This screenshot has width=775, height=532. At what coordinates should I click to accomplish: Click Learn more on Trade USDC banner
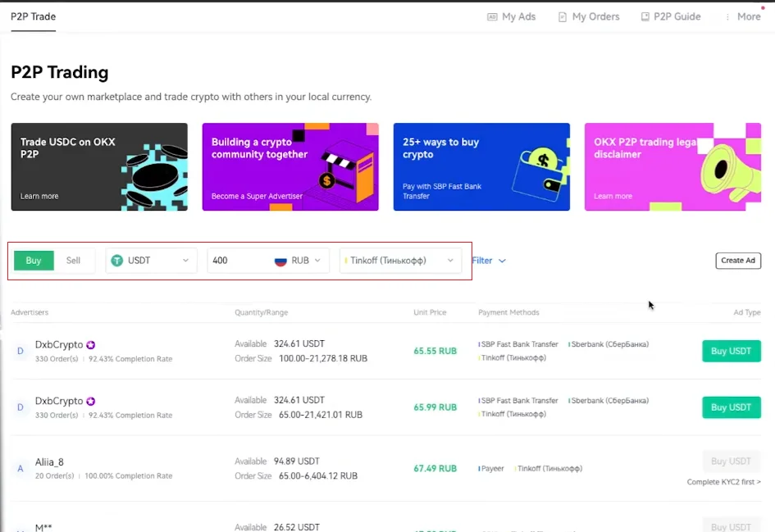coord(39,196)
